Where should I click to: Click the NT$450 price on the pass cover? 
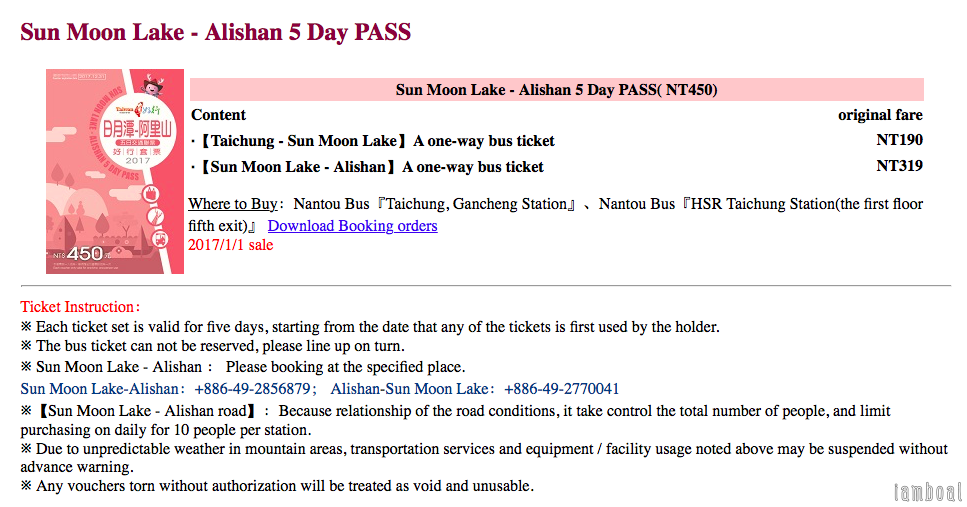coord(82,254)
